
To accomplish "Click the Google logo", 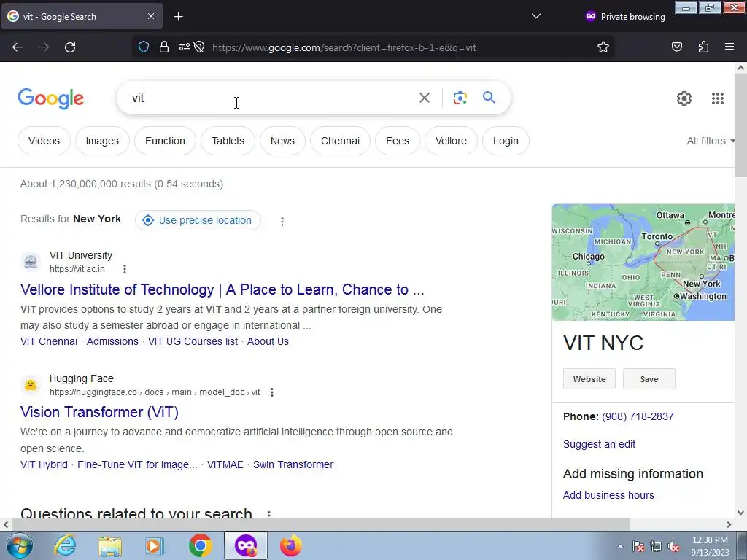I will click(x=50, y=98).
